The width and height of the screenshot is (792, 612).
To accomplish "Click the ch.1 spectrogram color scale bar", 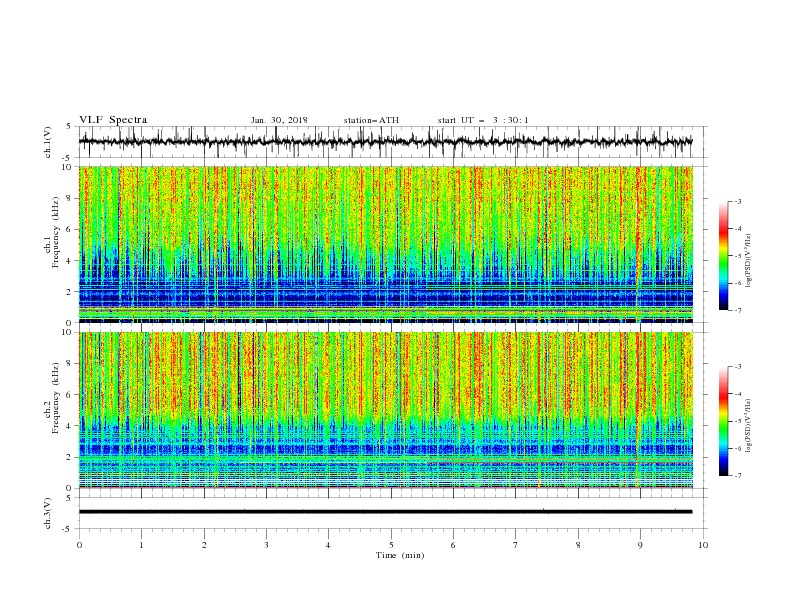I will (x=723, y=256).
